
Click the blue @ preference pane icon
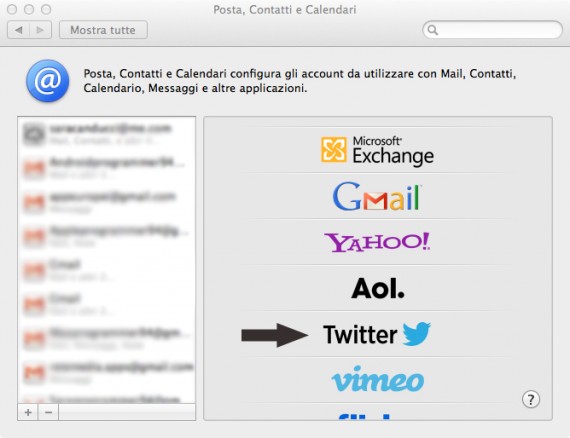[x=48, y=81]
